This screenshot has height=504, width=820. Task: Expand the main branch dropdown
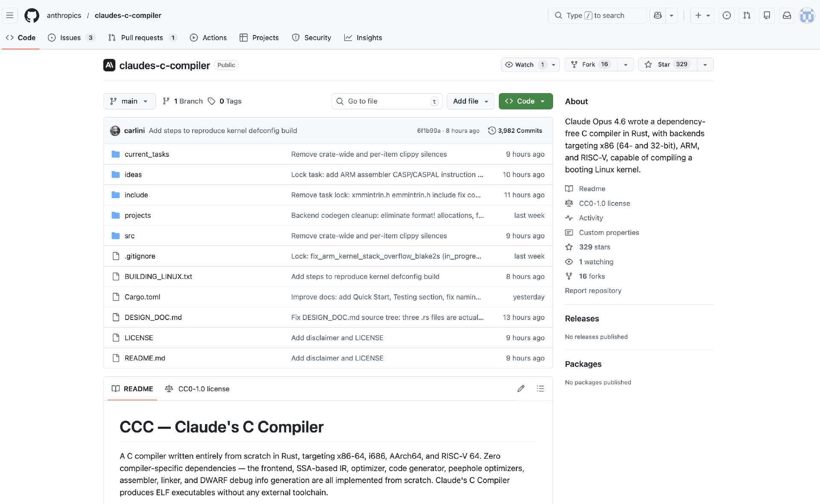(129, 101)
